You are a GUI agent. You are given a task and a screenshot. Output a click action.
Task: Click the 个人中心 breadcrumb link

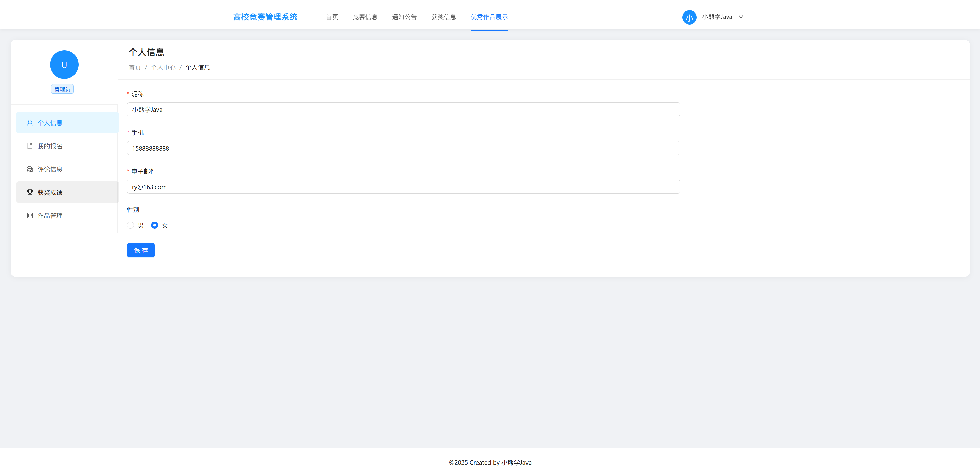(163, 67)
